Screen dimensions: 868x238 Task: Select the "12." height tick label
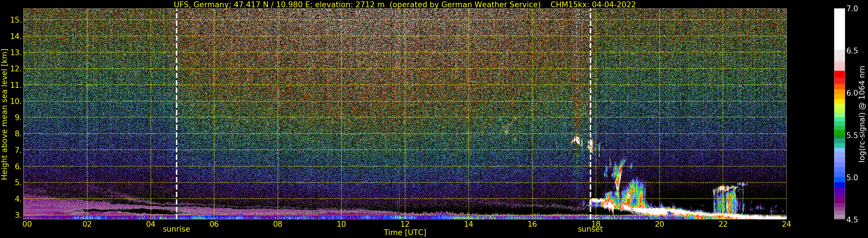tap(16, 69)
